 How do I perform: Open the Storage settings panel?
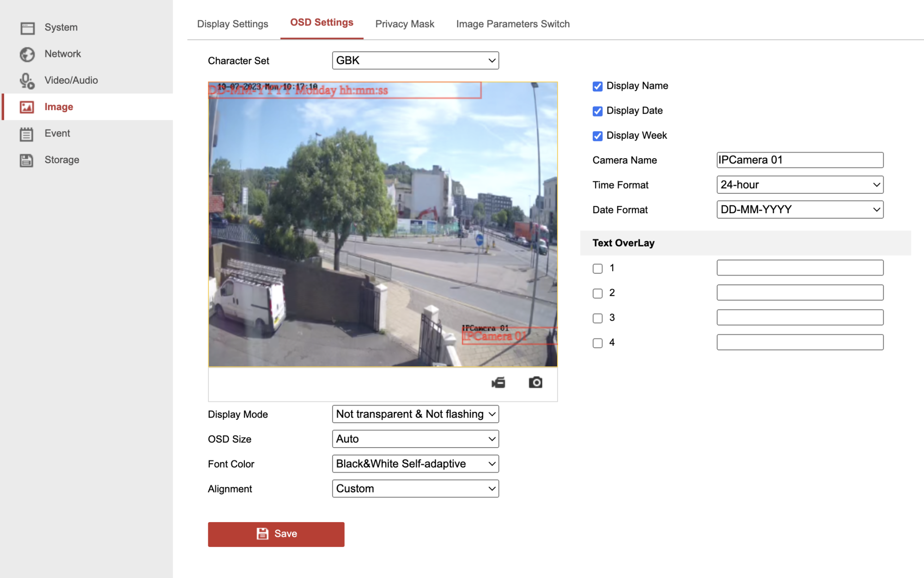(x=61, y=160)
